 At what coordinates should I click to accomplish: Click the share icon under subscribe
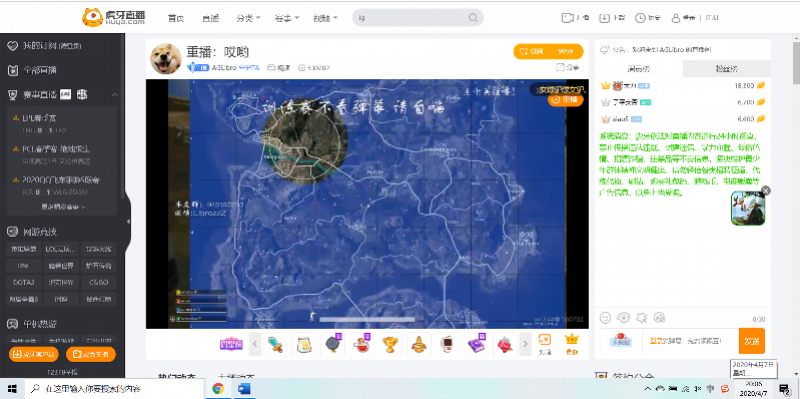[x=560, y=67]
